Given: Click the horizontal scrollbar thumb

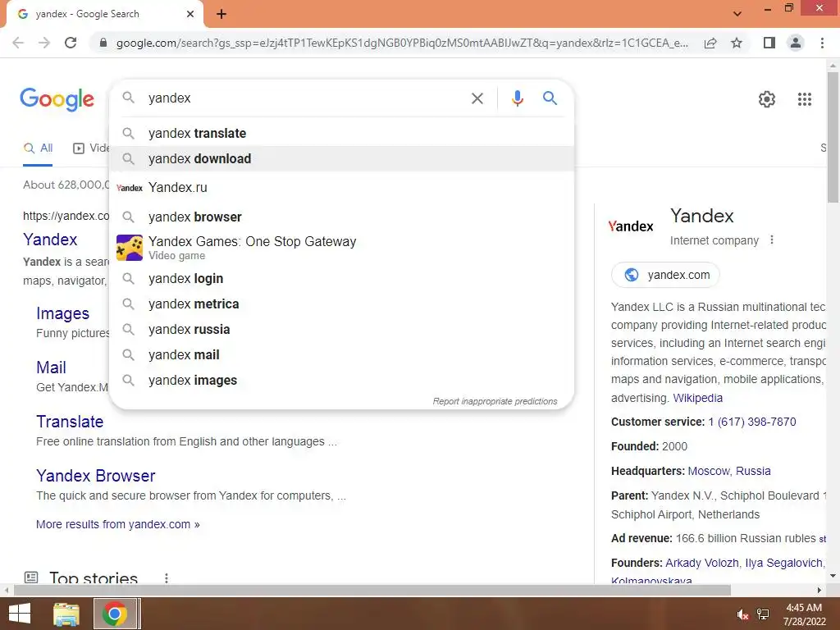Looking at the screenshot, I should 372,591.
